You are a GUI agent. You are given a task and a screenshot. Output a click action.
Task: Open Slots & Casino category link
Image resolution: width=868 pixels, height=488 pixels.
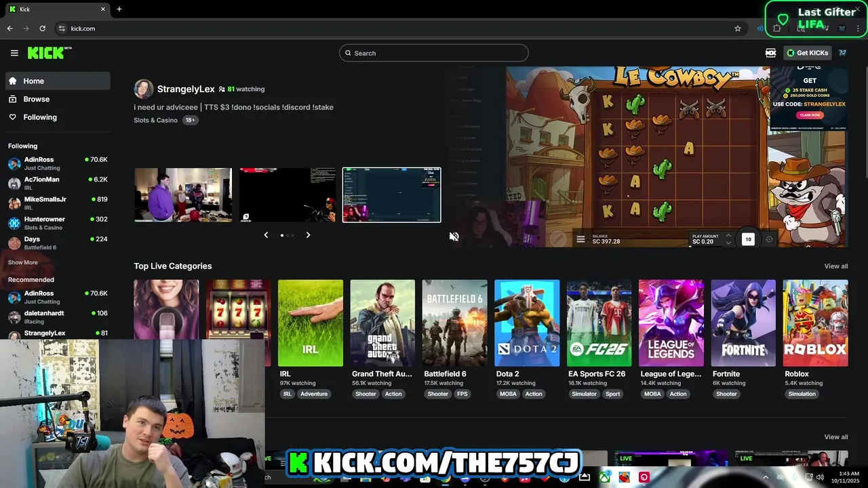tap(155, 120)
